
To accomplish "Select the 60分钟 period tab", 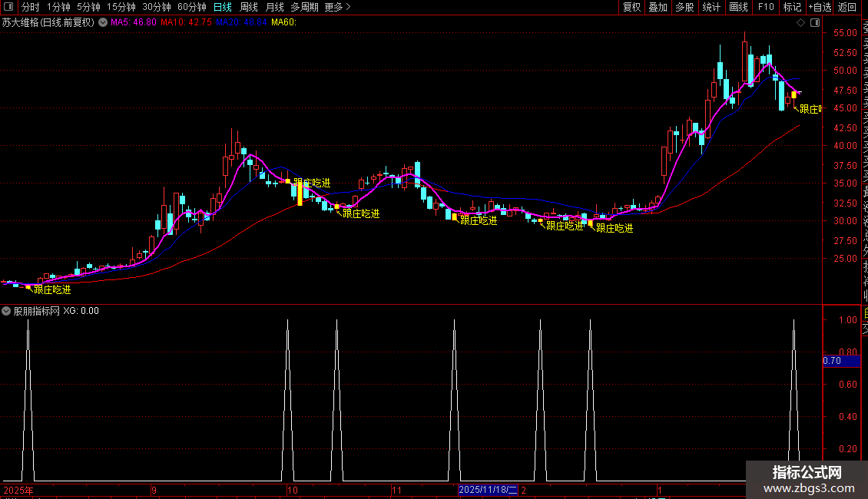I will 191,8.
